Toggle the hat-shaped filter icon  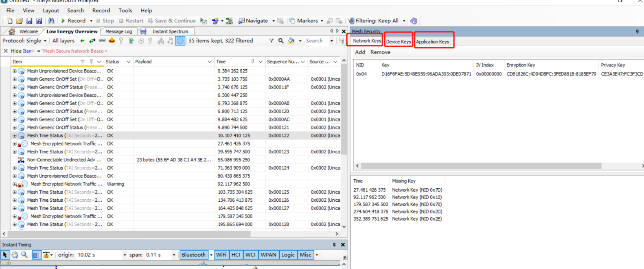112,41
